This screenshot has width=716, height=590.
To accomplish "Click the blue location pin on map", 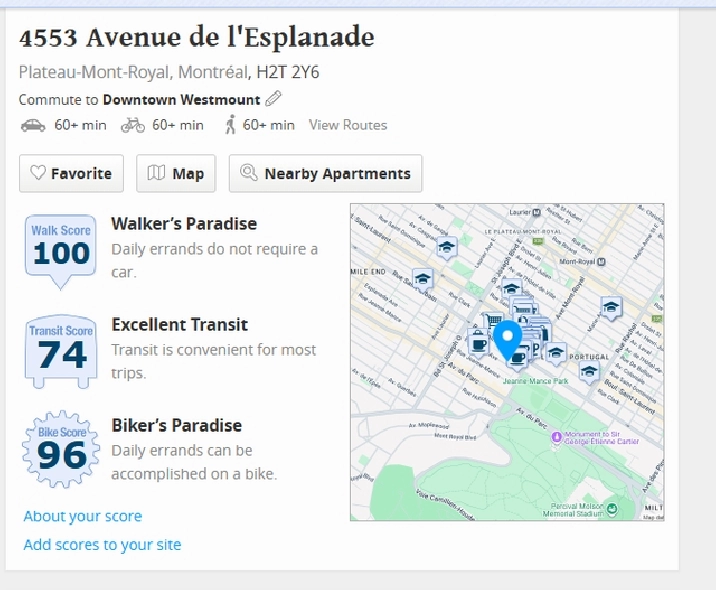I will 507,340.
